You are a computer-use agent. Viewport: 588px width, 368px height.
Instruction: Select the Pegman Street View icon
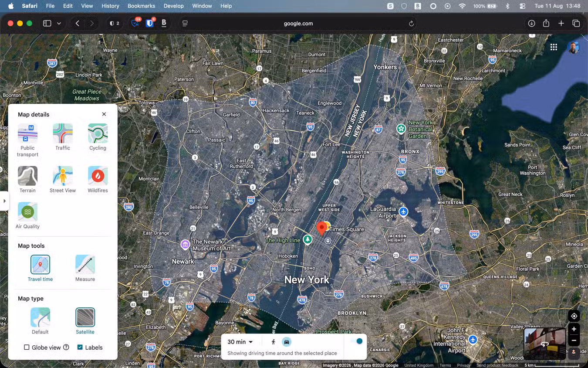click(574, 353)
